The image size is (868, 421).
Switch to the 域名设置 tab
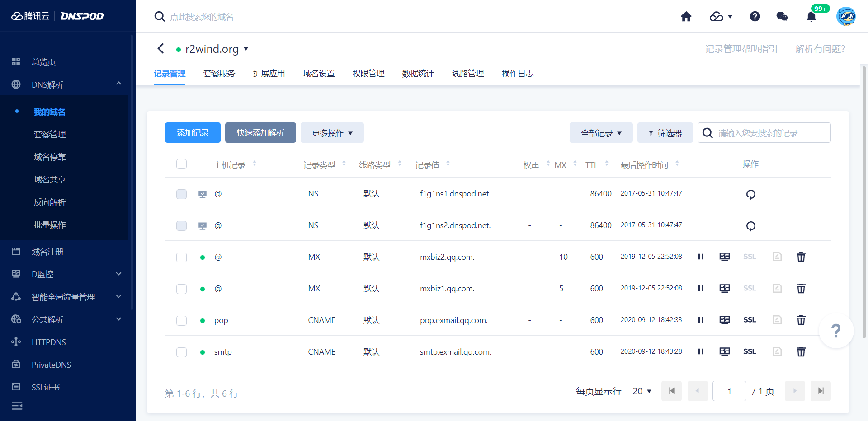coord(319,73)
